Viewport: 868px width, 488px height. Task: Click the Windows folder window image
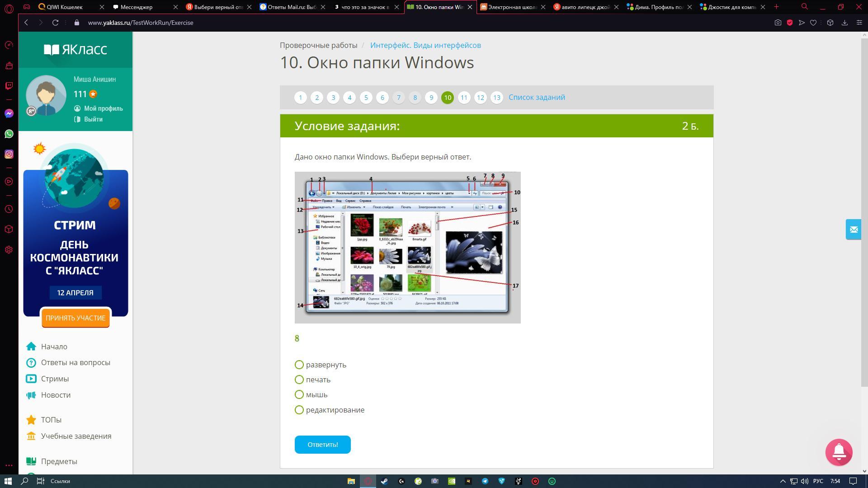point(407,247)
